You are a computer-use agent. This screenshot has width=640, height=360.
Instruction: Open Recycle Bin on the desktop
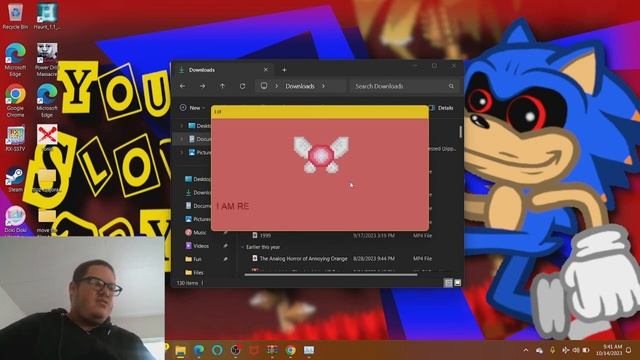tap(15, 16)
